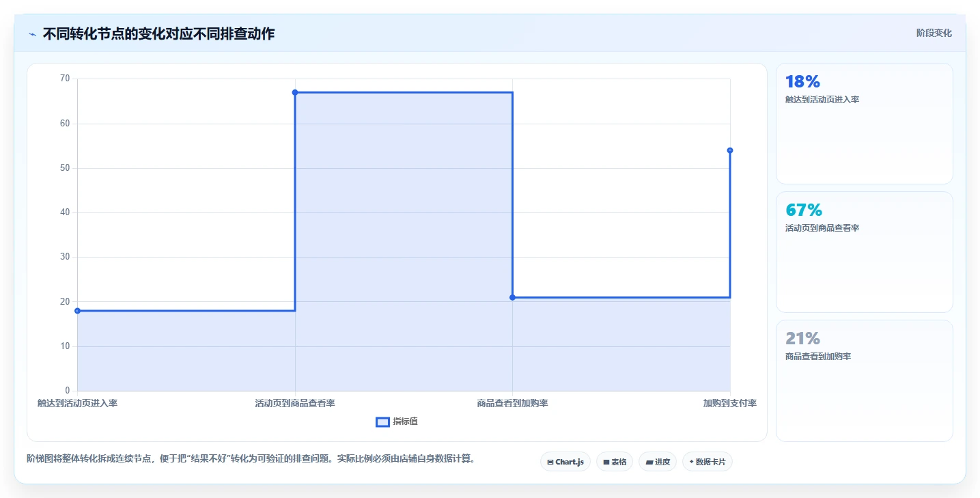The height and width of the screenshot is (498, 980).
Task: Click the data point at value 21
Action: (x=513, y=297)
